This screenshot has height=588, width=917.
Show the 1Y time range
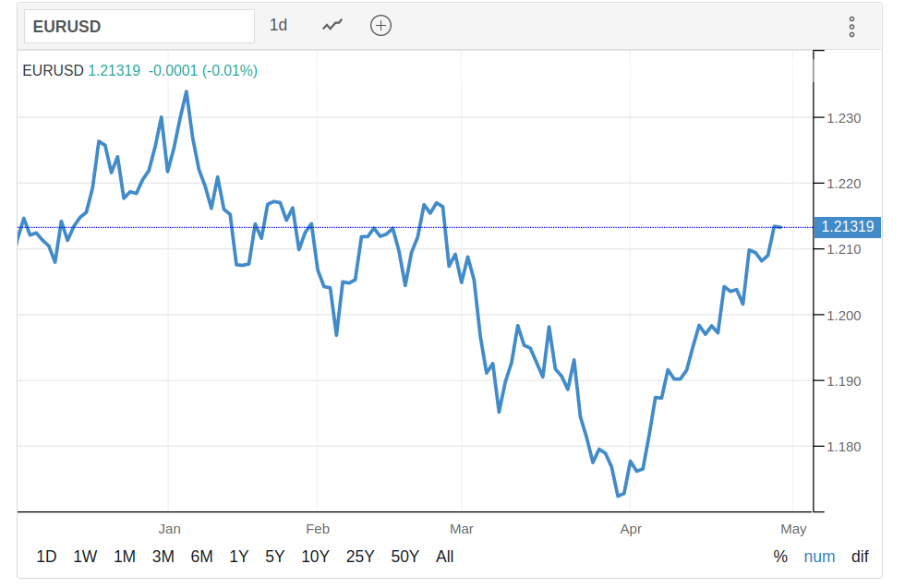click(x=239, y=557)
